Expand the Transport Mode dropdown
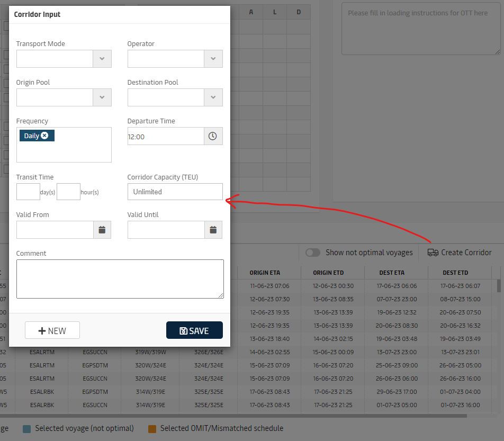Viewport: 504px width, 441px height. pos(102,59)
